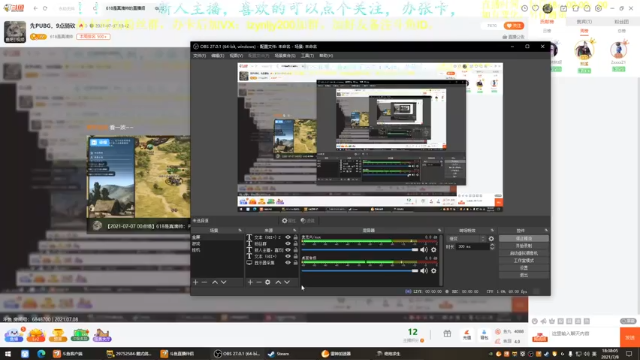Open the gift box icon near the gift bar
Image resolution: width=640 pixels, height=360 pixels.
click(447, 334)
